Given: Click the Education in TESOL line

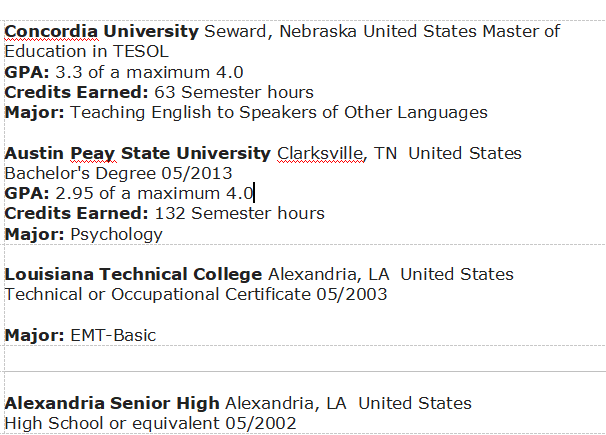Looking at the screenshot, I should [87, 51].
